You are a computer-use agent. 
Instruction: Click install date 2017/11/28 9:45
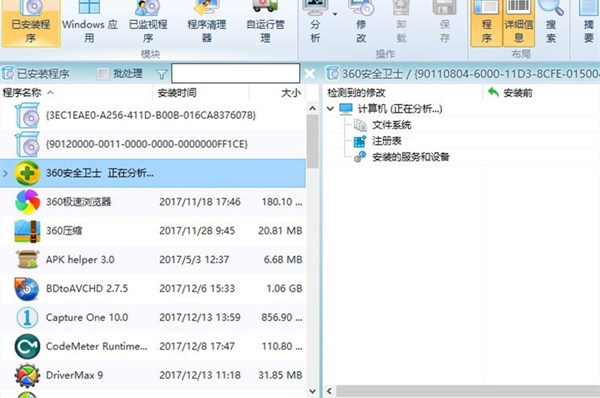click(x=197, y=231)
